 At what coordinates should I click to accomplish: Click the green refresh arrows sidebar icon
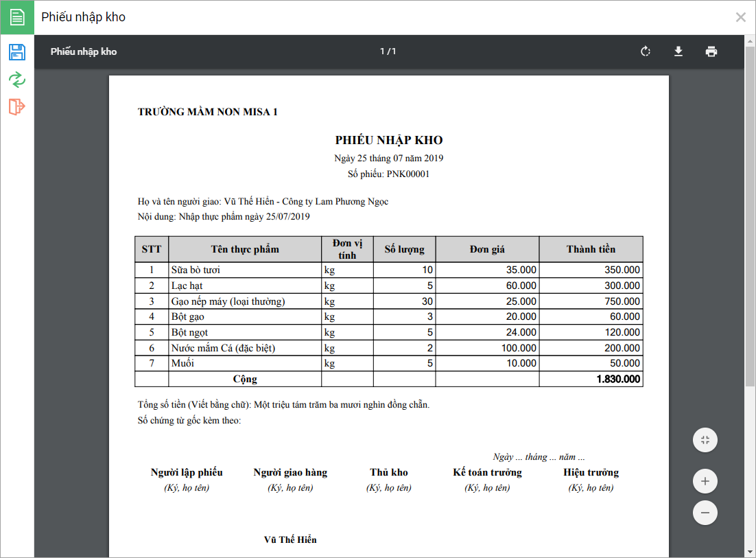[x=17, y=80]
